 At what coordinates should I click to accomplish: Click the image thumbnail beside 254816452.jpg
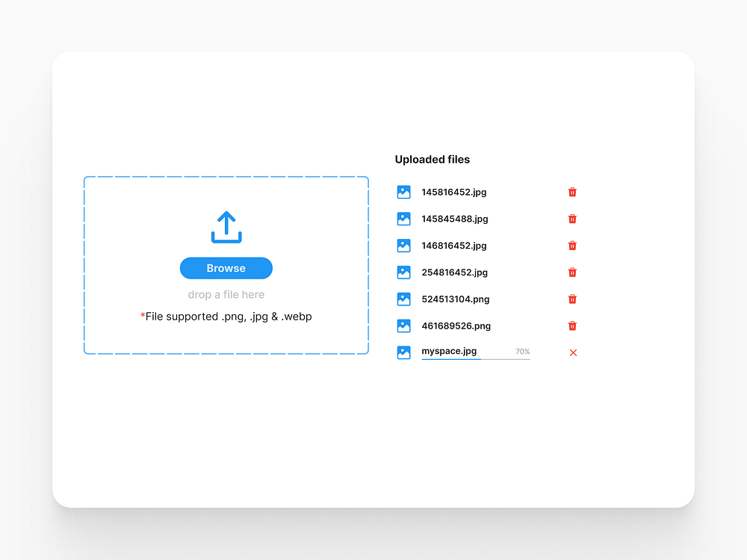(404, 272)
